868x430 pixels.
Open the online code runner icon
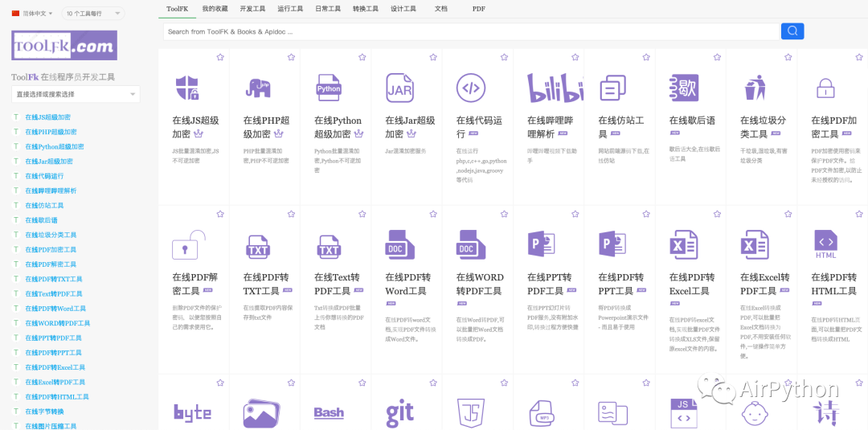(471, 87)
